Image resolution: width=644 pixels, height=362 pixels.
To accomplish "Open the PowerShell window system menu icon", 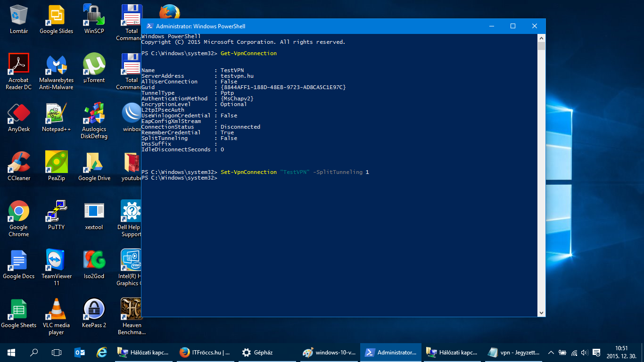I will click(149, 26).
